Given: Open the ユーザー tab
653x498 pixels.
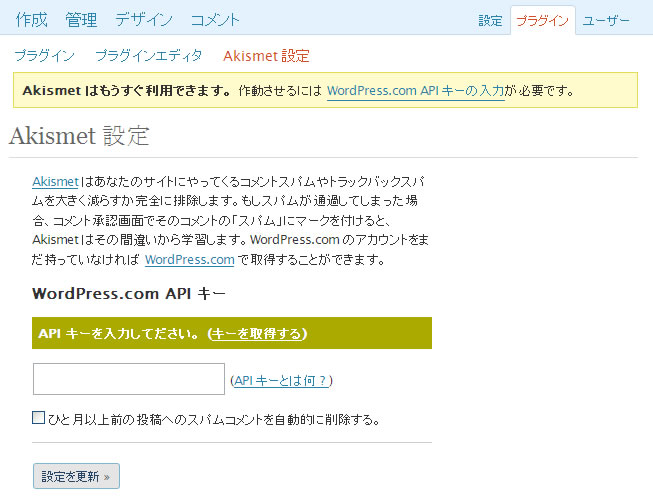Looking at the screenshot, I should point(606,20).
